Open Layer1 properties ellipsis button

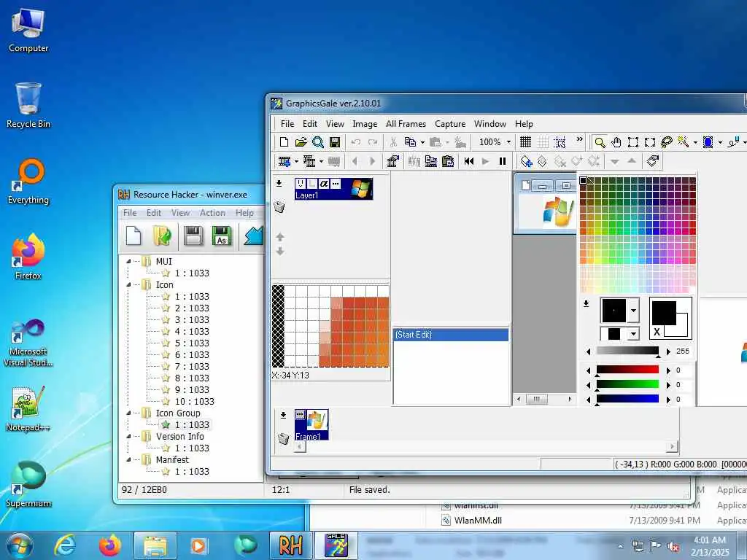click(336, 183)
